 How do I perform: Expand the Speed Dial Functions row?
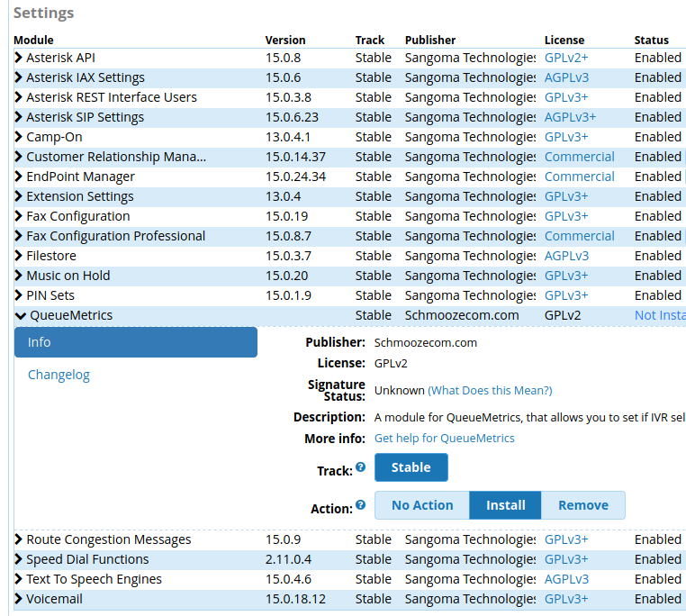pyautogui.click(x=19, y=559)
